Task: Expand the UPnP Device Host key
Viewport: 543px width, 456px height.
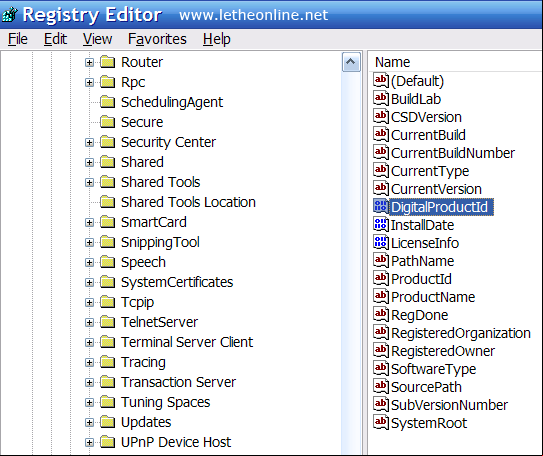Action: click(x=89, y=442)
